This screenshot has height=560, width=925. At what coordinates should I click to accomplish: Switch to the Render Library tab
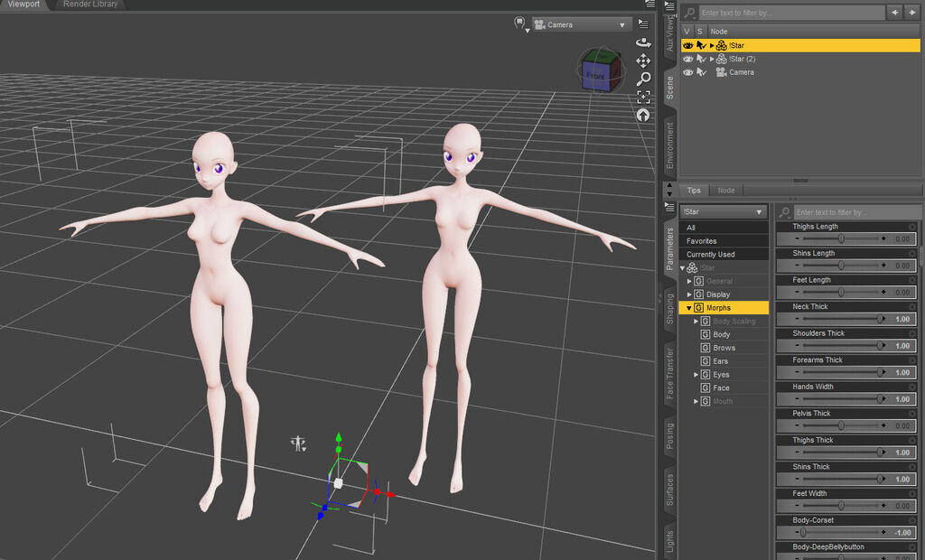click(90, 5)
